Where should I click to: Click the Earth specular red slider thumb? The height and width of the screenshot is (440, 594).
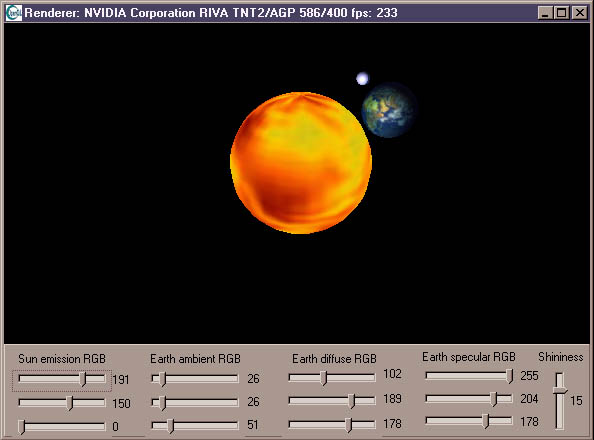click(x=510, y=376)
